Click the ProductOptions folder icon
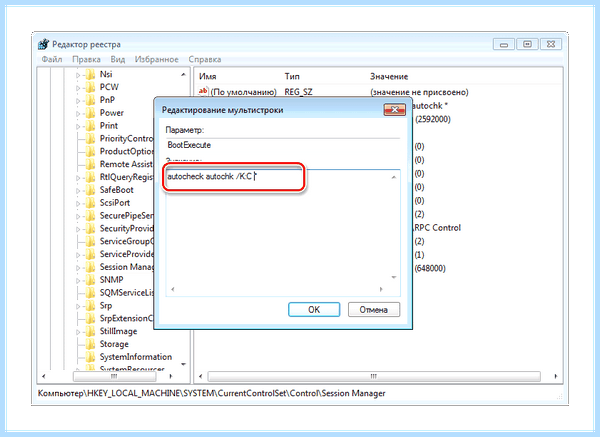The image size is (600, 437). pyautogui.click(x=90, y=152)
